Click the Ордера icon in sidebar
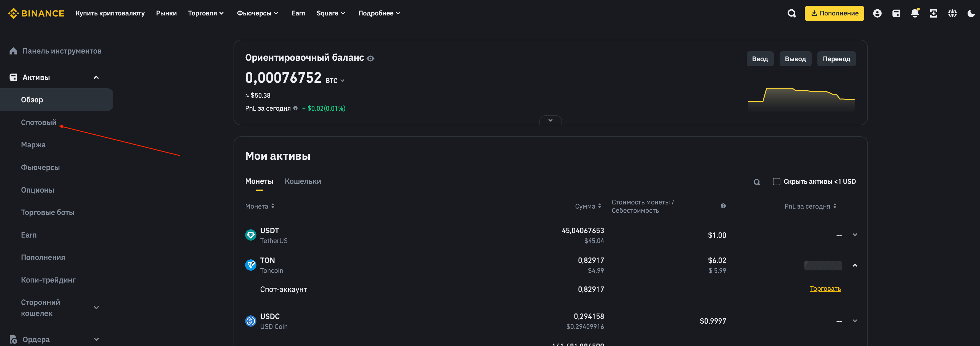This screenshot has height=346, width=980. (x=13, y=339)
